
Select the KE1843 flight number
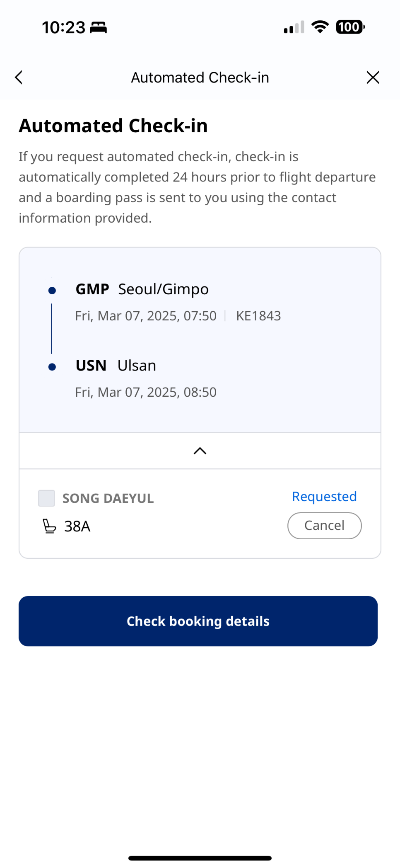pyautogui.click(x=258, y=316)
